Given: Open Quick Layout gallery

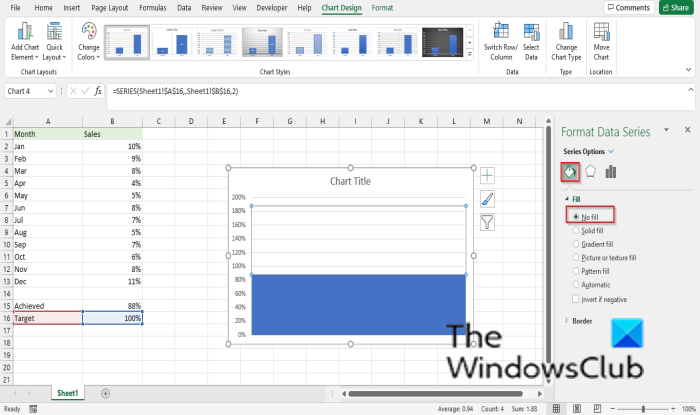Looking at the screenshot, I should pyautogui.click(x=54, y=42).
